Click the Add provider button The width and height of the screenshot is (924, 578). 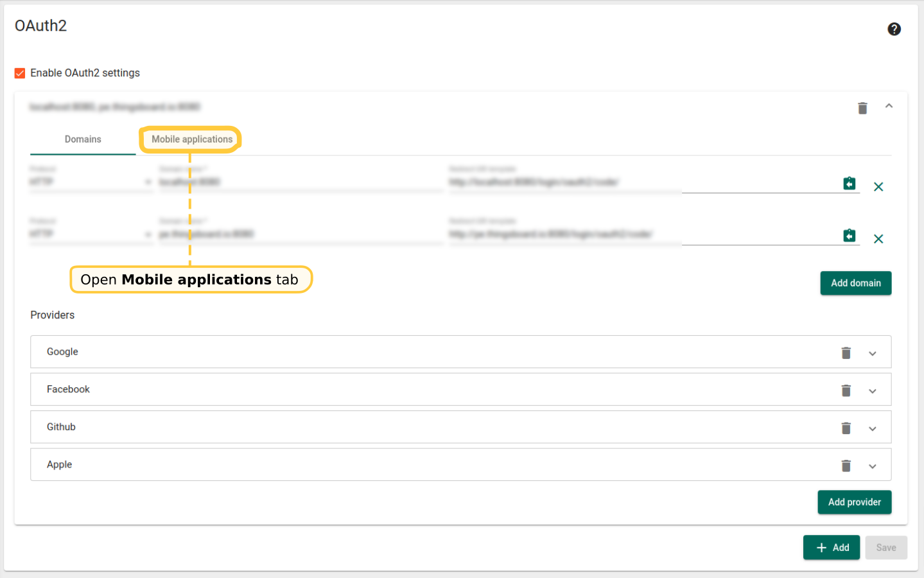854,502
